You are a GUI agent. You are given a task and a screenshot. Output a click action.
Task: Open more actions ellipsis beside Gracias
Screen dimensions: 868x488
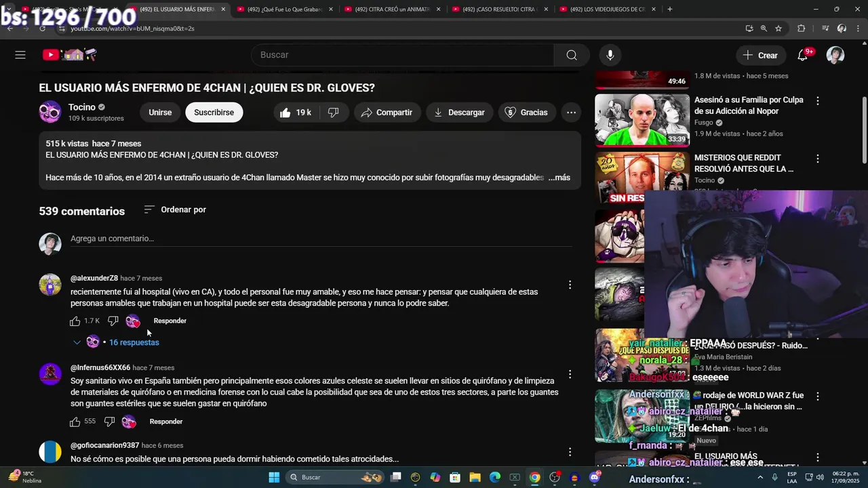571,113
